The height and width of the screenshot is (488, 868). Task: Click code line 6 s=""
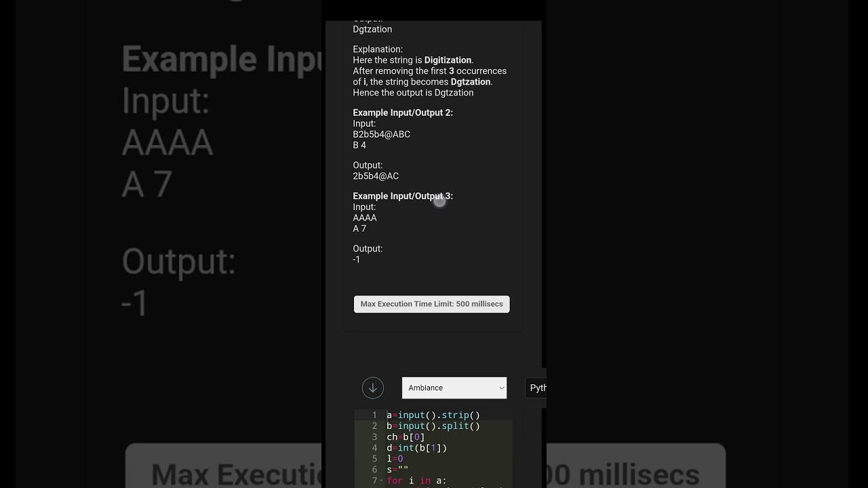397,469
